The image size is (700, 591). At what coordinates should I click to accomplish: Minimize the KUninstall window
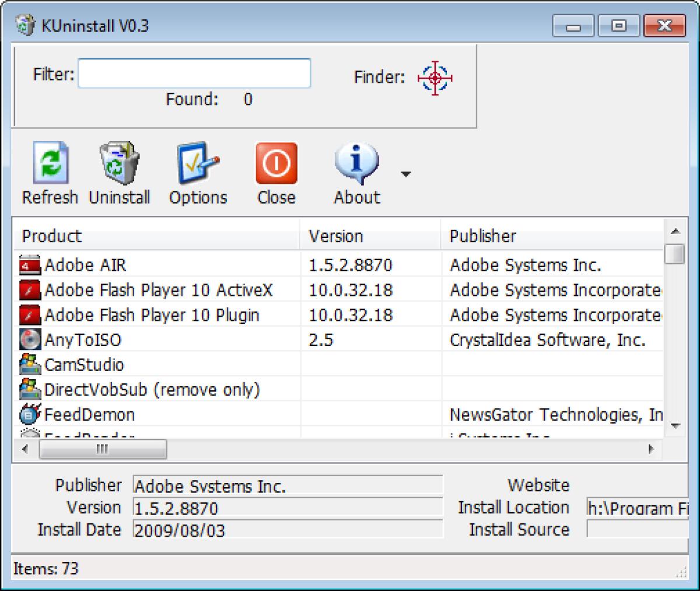pos(573,26)
